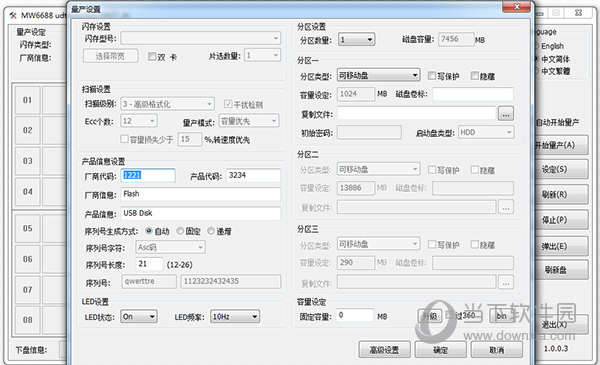Check 写保护 in 分区三
The width and height of the screenshot is (600, 365).
point(432,244)
